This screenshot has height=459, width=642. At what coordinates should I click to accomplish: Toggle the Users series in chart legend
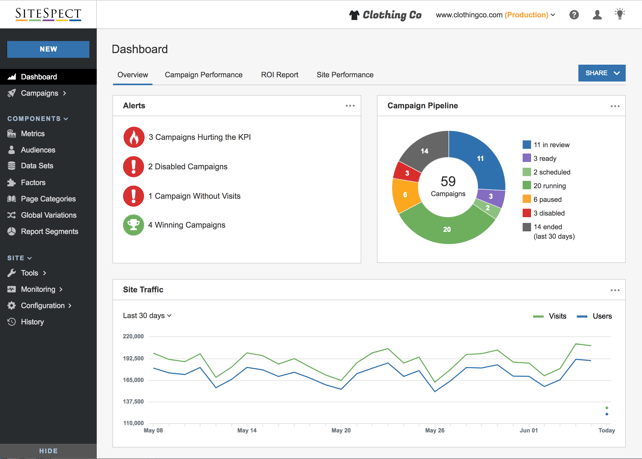coord(594,316)
